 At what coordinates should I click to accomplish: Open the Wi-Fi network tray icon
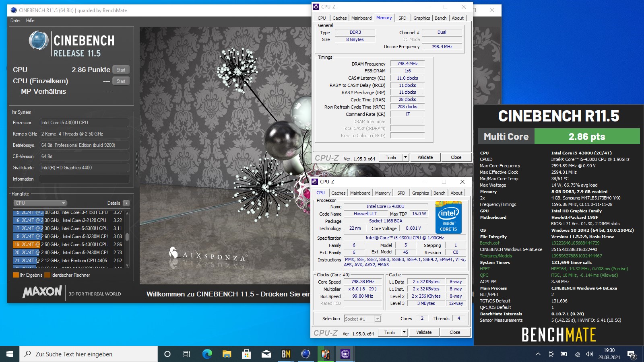click(x=577, y=354)
